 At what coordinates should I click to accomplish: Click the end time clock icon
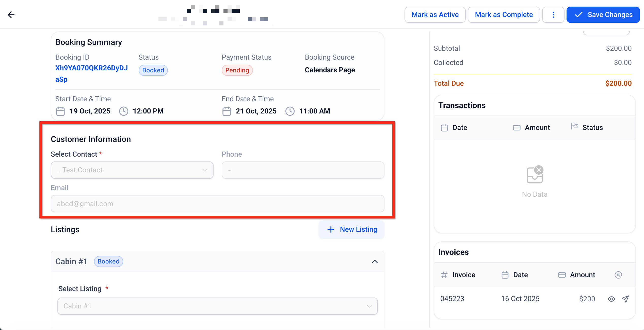pyautogui.click(x=290, y=111)
